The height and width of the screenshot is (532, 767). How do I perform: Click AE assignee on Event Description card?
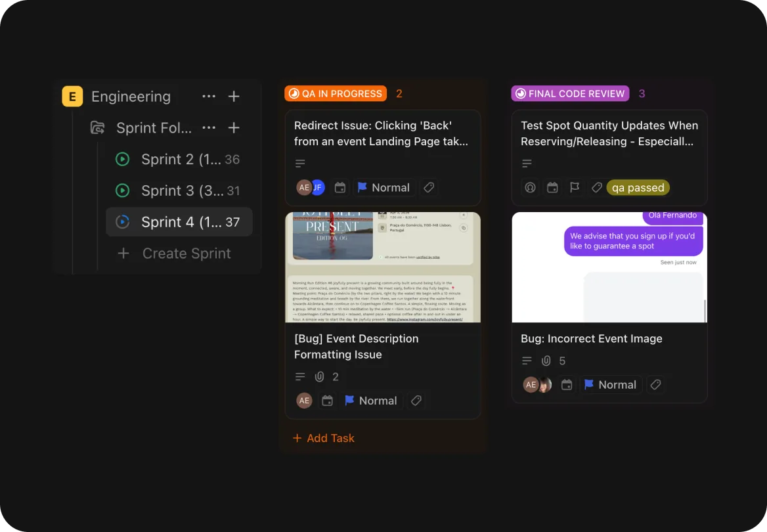(x=304, y=401)
